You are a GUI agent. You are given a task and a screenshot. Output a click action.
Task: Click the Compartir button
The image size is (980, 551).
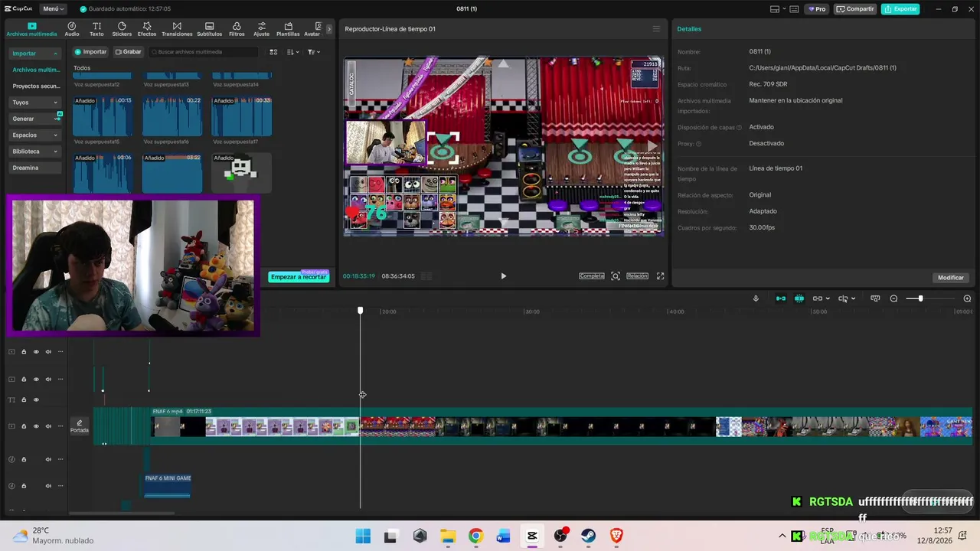(x=855, y=9)
